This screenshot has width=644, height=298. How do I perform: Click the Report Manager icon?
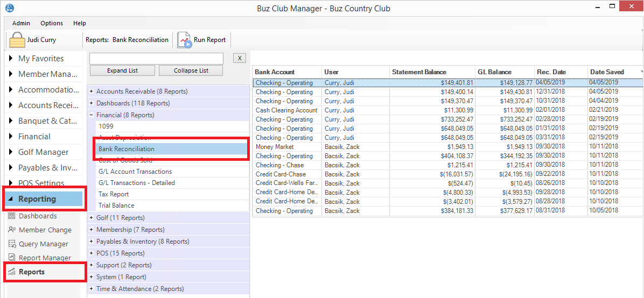(12, 258)
